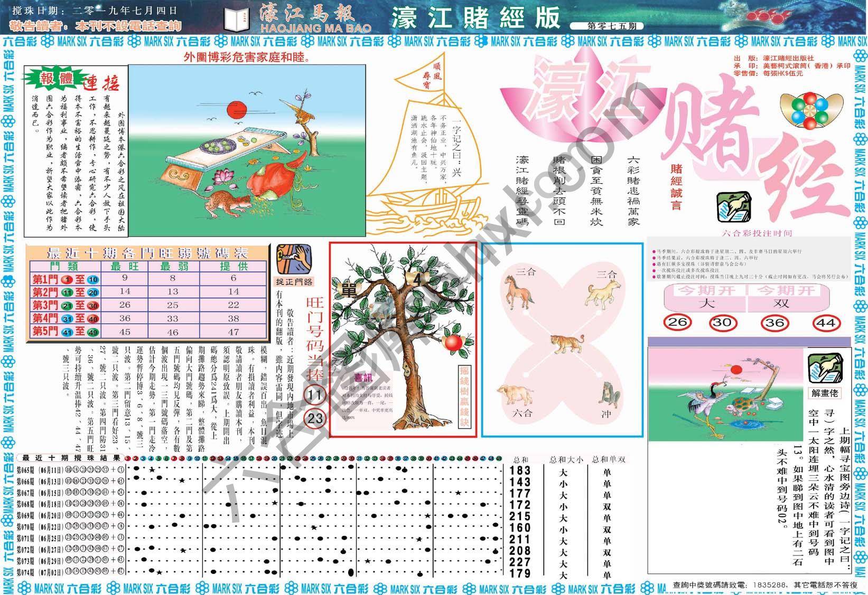Click the 解畫佬 section label
The image size is (868, 595).
[x=825, y=393]
